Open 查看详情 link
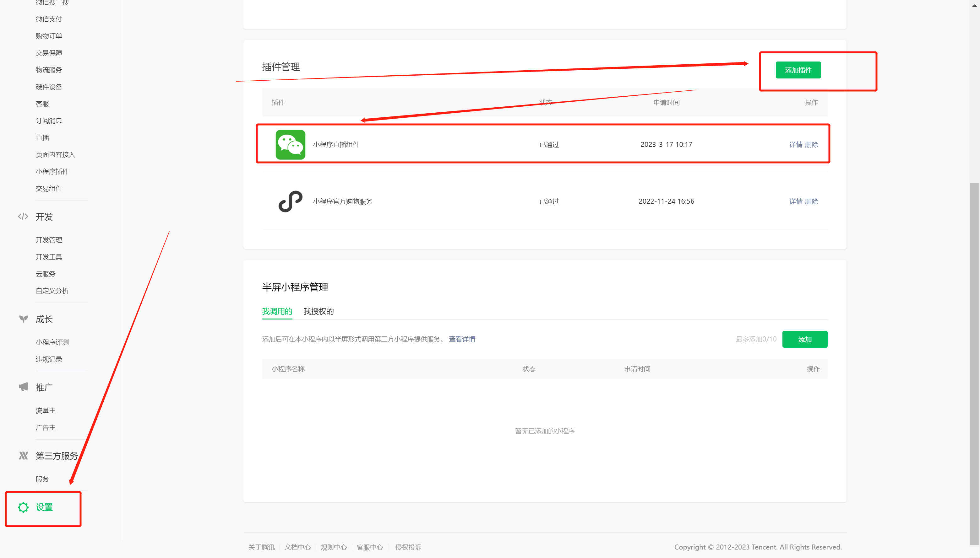 point(462,339)
